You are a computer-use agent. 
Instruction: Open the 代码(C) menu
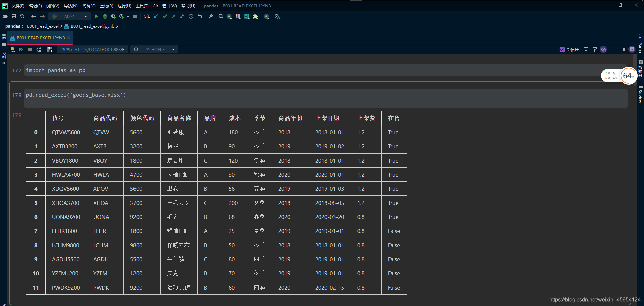point(89,6)
